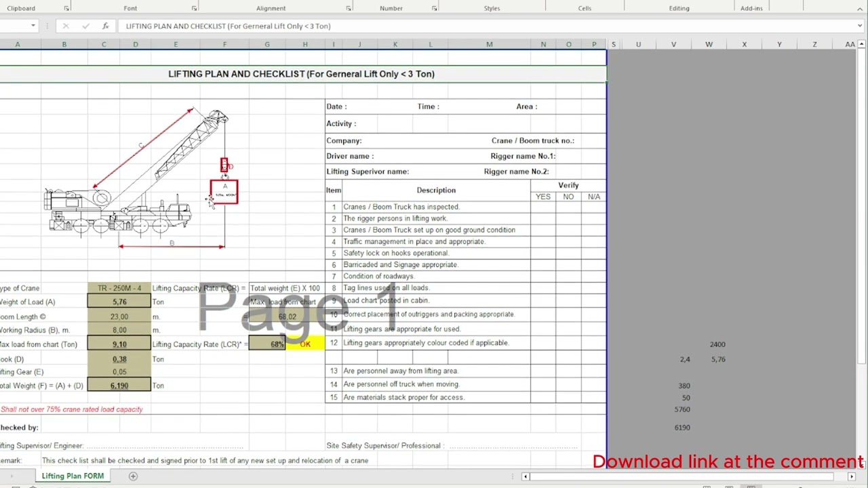Open the Alignment settings dialog launcher
868x488 pixels.
pos(349,8)
